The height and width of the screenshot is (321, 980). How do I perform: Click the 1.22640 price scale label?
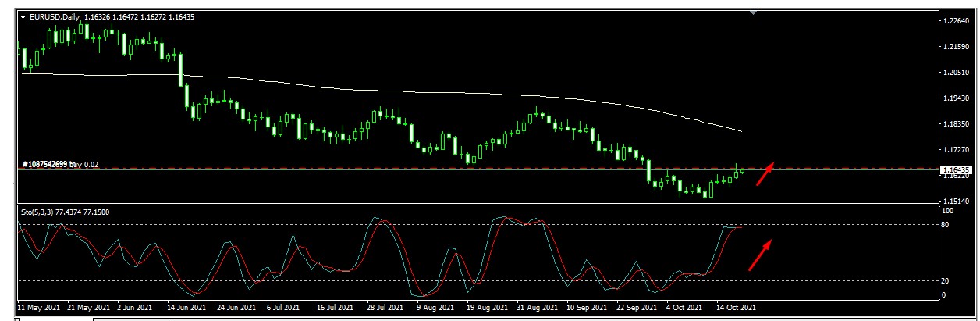coord(956,21)
